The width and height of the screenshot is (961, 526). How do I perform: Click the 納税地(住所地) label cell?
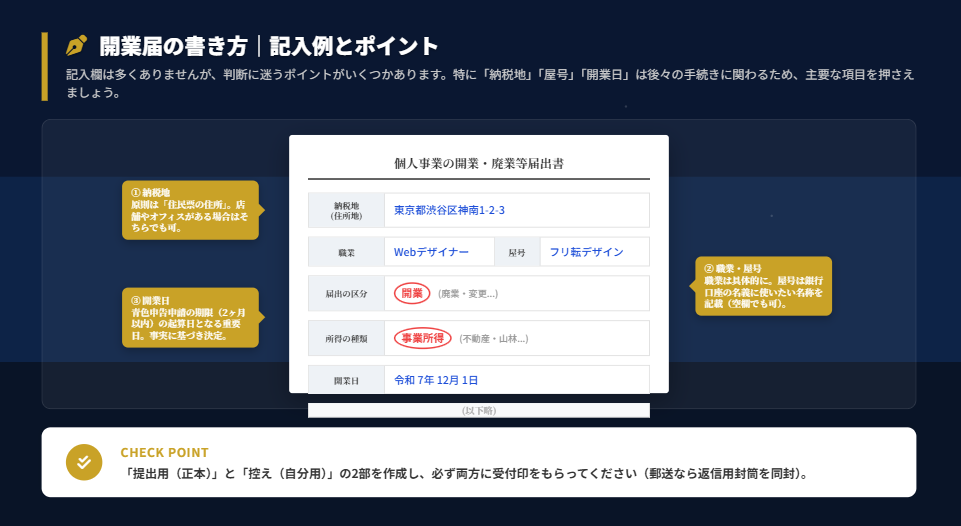point(346,210)
